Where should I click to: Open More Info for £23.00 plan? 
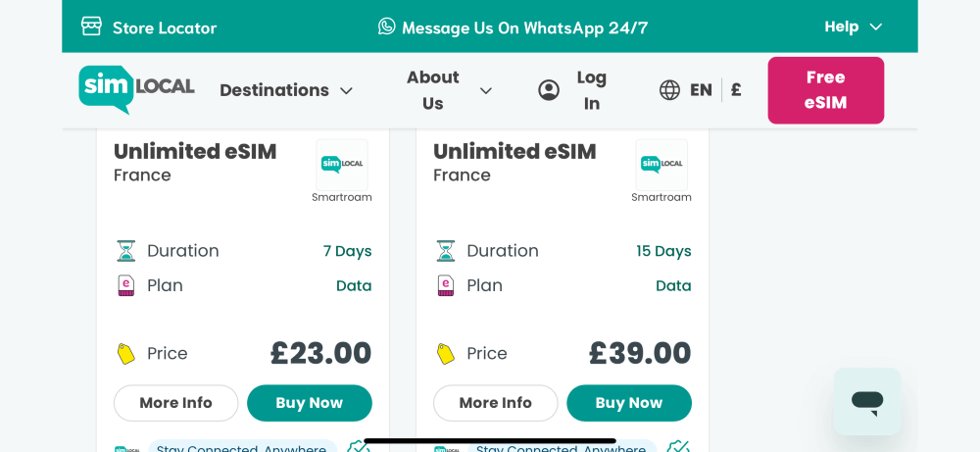pos(175,403)
